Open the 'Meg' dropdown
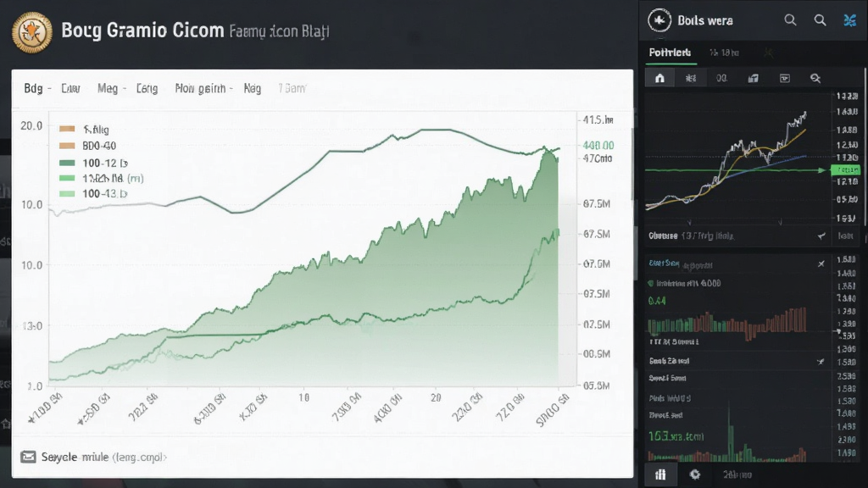 111,88
